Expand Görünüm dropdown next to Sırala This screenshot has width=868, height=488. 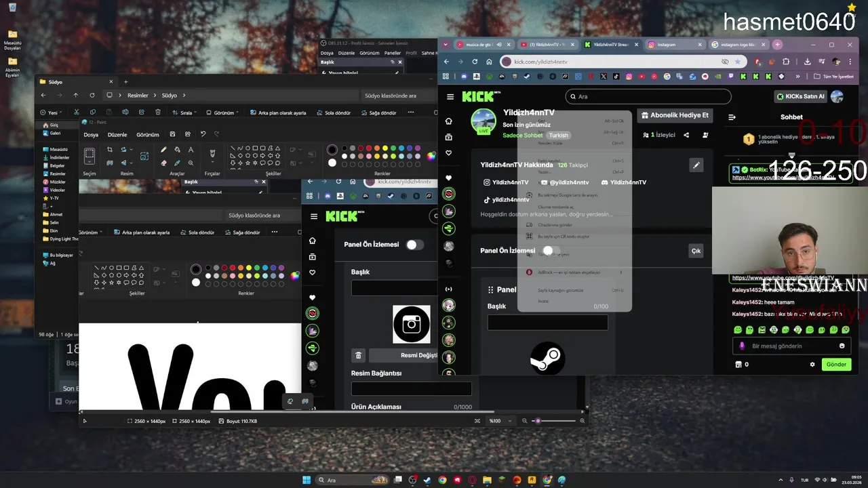[223, 113]
